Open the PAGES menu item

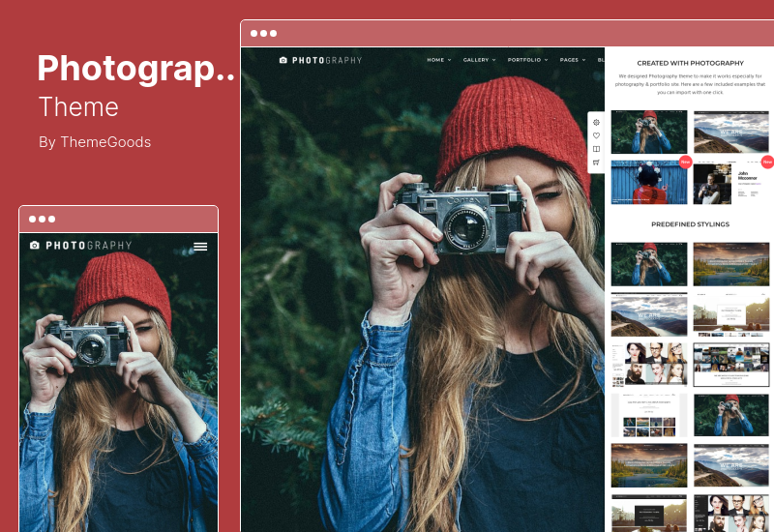tap(569, 60)
